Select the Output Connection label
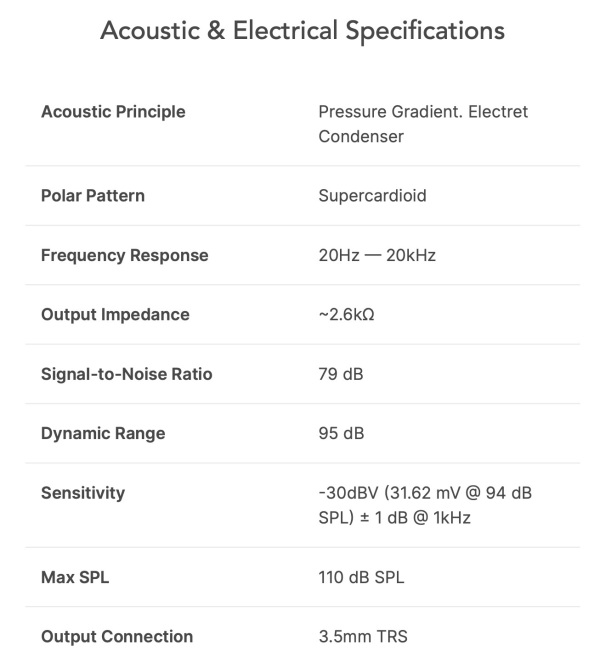 117,637
